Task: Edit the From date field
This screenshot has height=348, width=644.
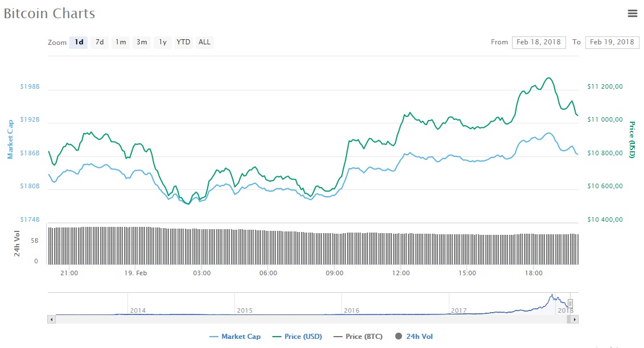Action: pos(538,42)
